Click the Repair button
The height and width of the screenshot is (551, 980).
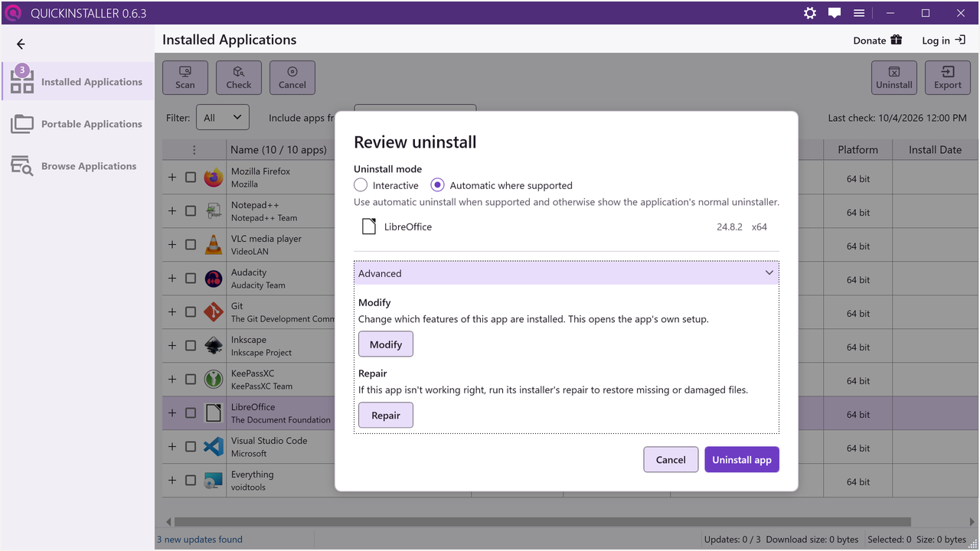[386, 416]
